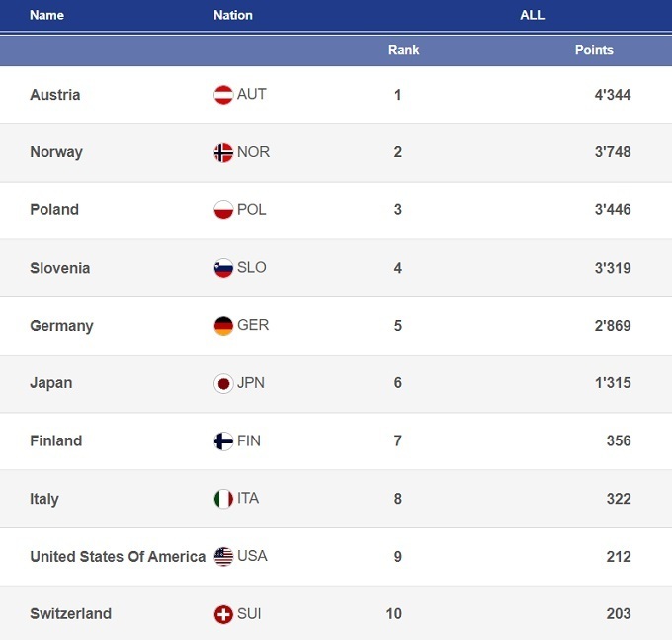Click the Slovenia flag icon

click(x=223, y=268)
